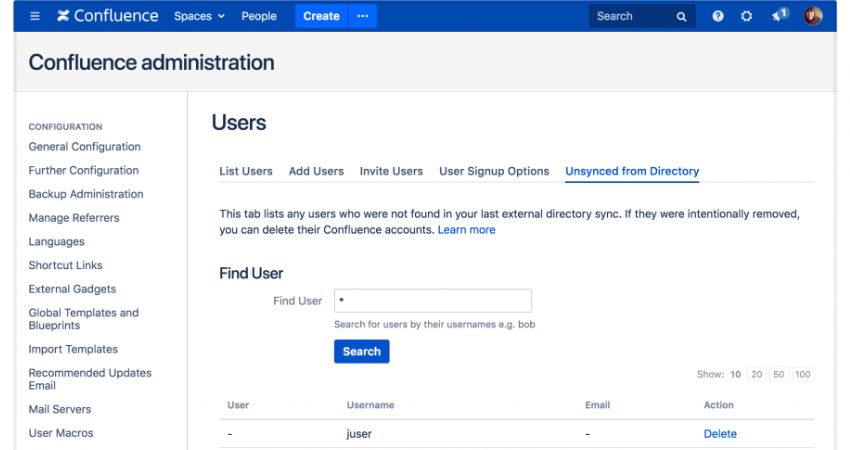This screenshot has height=450, width=850.
Task: Open Global Templates and Blueprints
Action: pos(83,319)
